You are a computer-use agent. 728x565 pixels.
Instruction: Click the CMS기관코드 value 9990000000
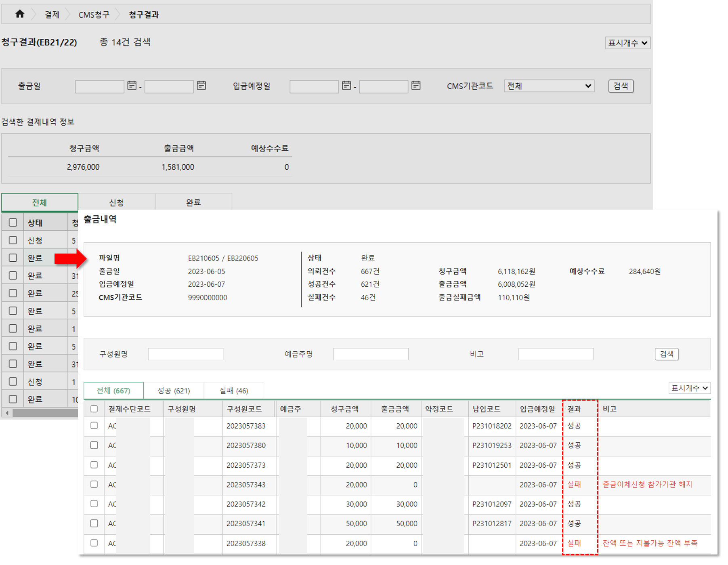[208, 297]
